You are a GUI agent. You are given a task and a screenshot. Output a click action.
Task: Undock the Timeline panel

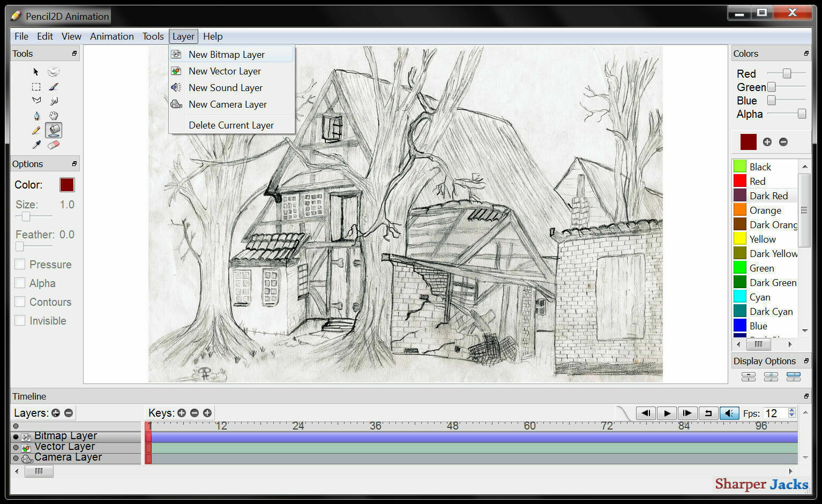point(806,396)
